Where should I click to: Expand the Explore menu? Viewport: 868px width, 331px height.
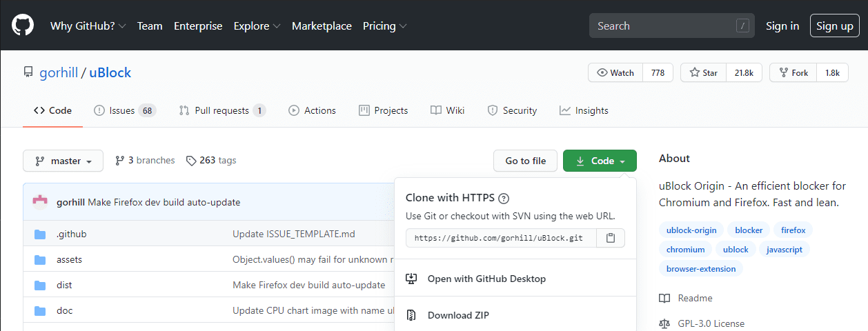tap(257, 26)
